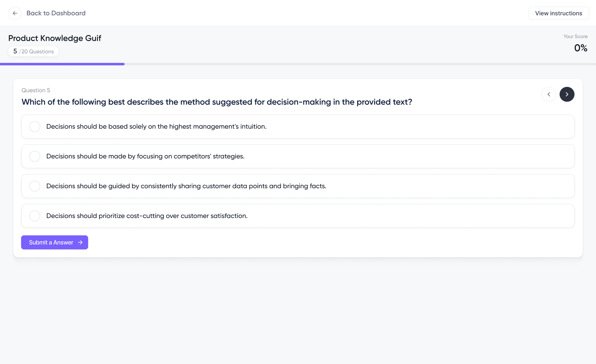
Task: Go to the previous question
Action: point(549,94)
